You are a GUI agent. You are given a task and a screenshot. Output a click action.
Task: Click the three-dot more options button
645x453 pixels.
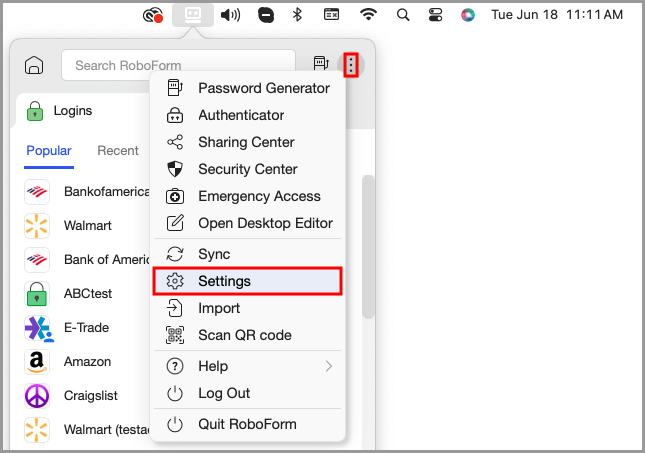pos(351,65)
